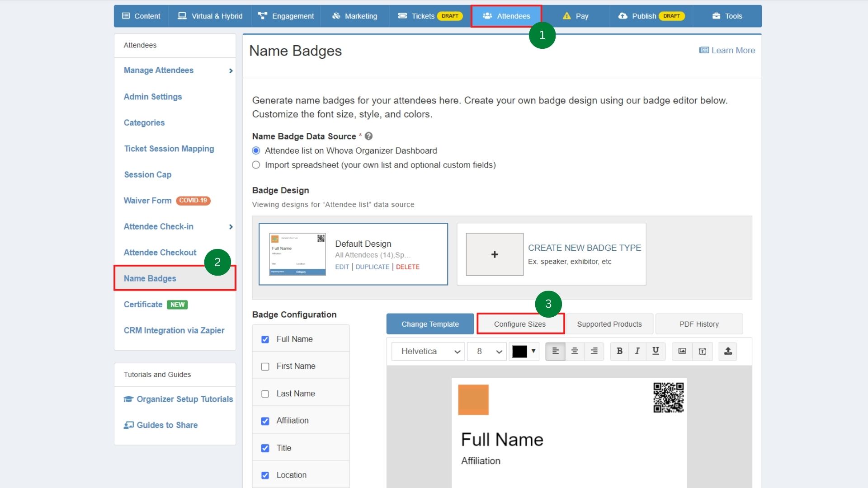This screenshot has height=488, width=868.
Task: Insert an image into the badge
Action: pyautogui.click(x=682, y=351)
